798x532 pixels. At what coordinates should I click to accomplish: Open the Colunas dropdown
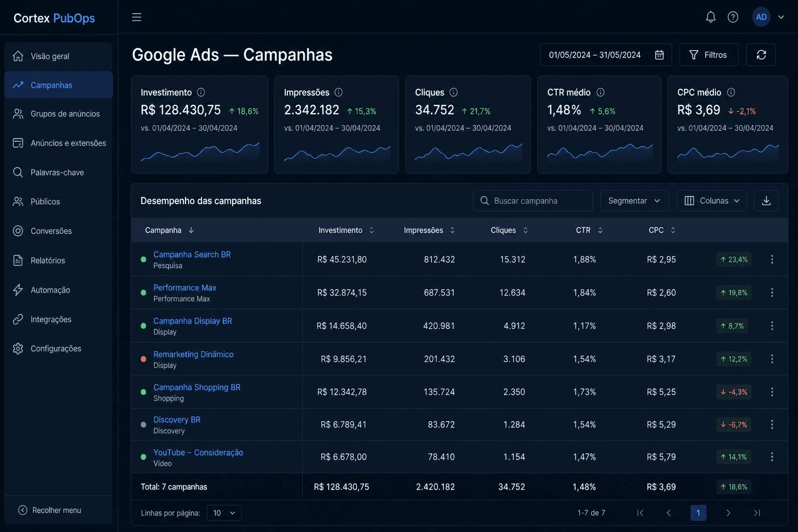tap(712, 201)
